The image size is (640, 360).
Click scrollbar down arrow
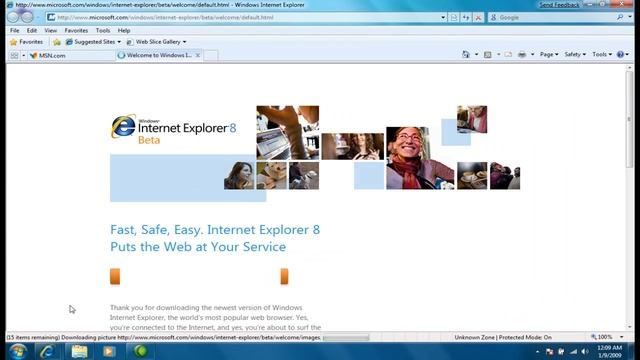click(629, 327)
